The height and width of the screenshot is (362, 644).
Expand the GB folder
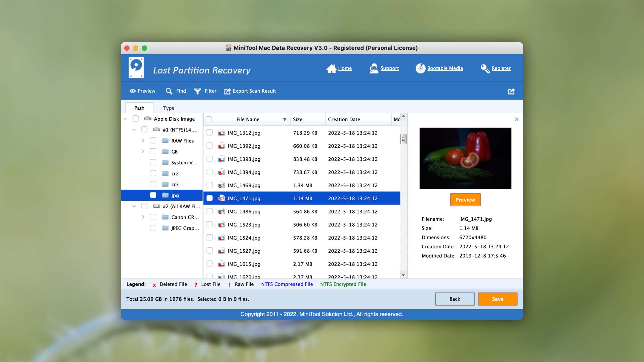pyautogui.click(x=143, y=152)
